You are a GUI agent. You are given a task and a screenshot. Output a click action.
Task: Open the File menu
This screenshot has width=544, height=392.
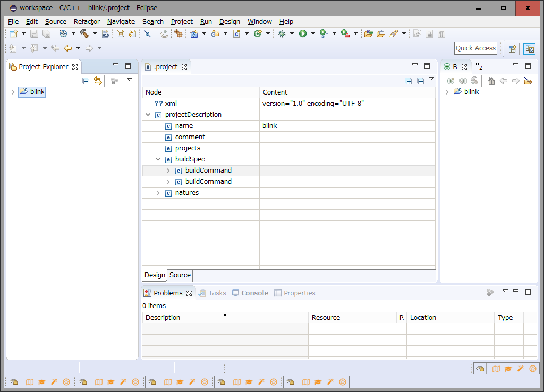point(13,21)
